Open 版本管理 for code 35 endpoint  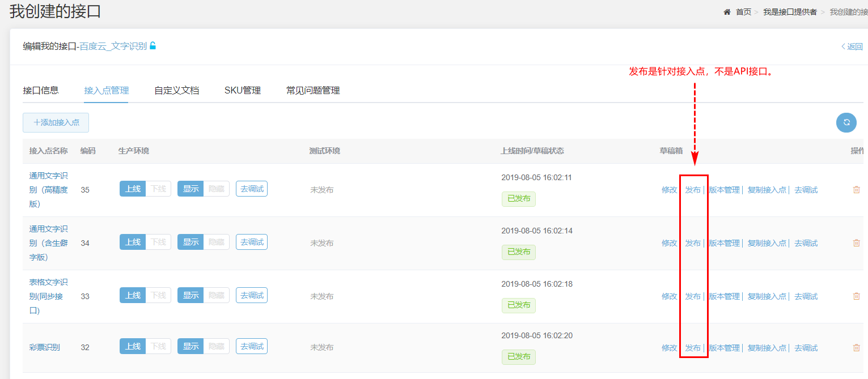[724, 190]
